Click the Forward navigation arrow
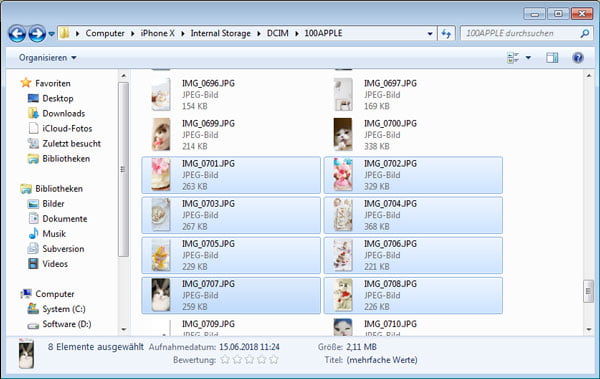600x379 pixels. (x=37, y=34)
